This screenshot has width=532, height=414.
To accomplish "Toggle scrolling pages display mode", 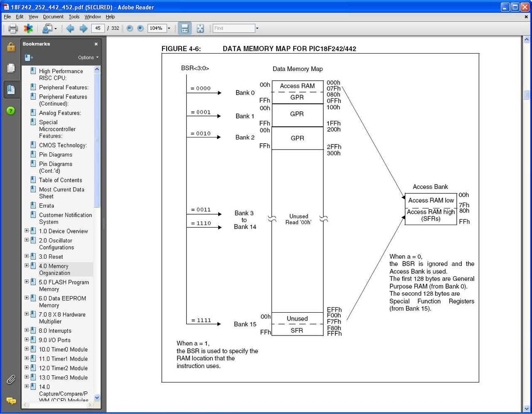I will point(185,28).
